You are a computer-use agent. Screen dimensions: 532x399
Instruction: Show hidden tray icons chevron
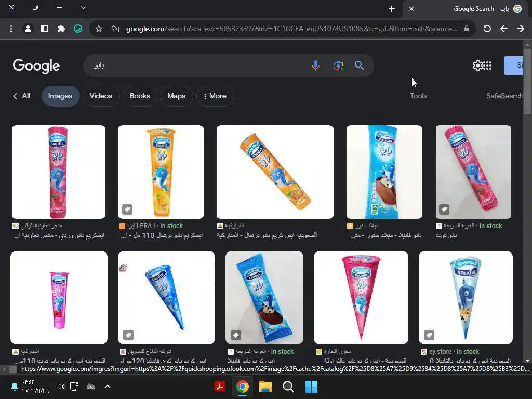tap(107, 387)
